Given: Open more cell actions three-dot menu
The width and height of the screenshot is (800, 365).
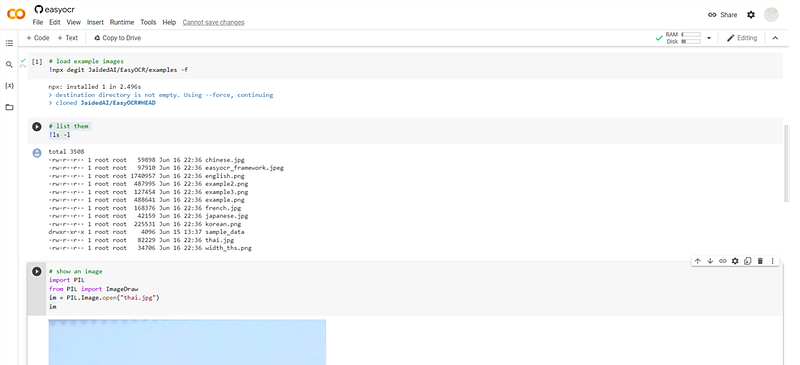Looking at the screenshot, I should tap(772, 261).
